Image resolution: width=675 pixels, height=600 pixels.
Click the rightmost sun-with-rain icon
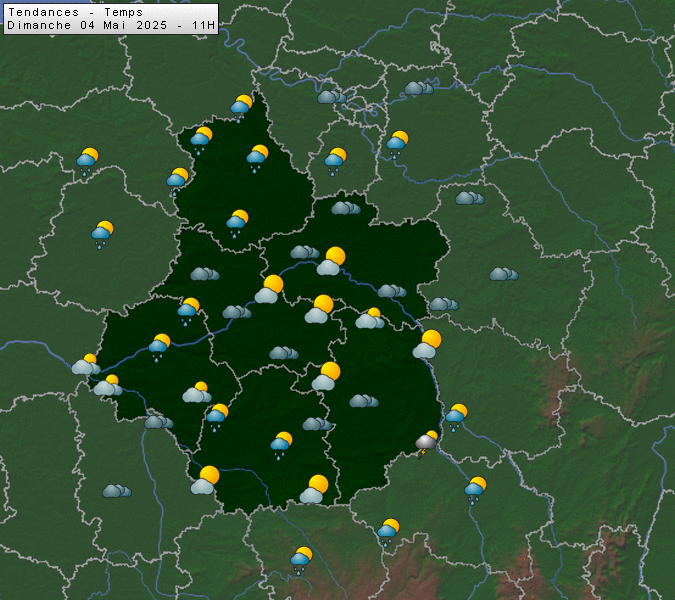[x=475, y=490]
